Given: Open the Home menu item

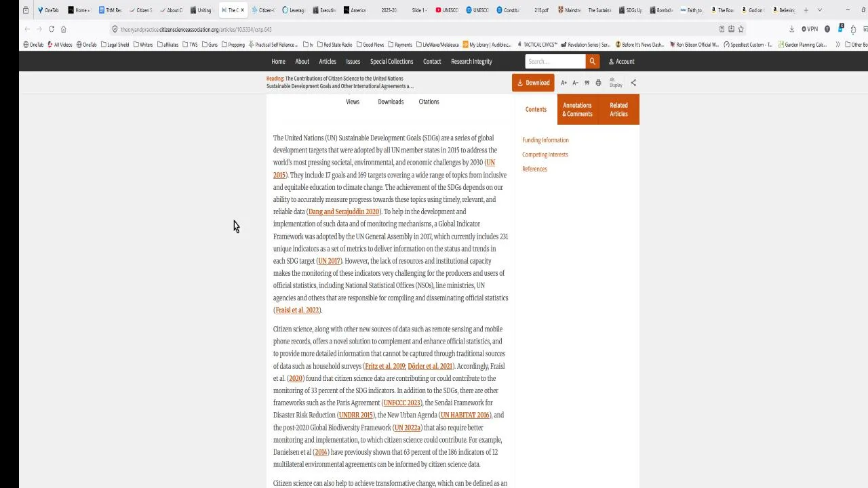Looking at the screenshot, I should [278, 62].
